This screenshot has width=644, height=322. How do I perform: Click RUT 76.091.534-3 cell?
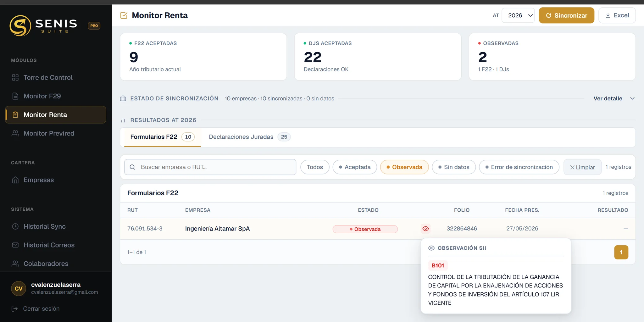145,229
